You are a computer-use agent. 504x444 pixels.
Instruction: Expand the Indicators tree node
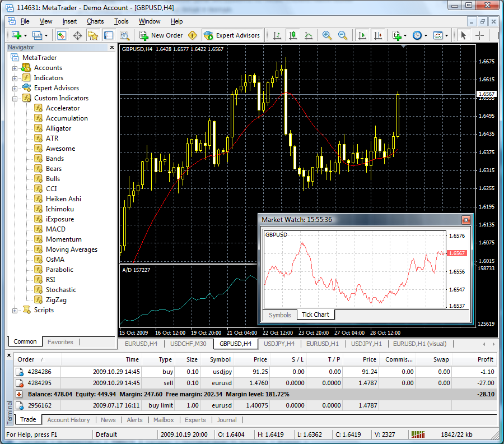pyautogui.click(x=15, y=78)
